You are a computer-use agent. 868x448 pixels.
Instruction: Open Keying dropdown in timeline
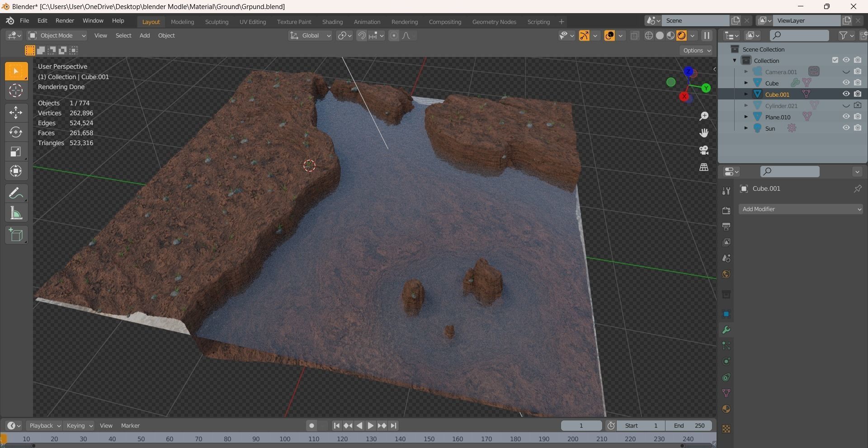79,426
